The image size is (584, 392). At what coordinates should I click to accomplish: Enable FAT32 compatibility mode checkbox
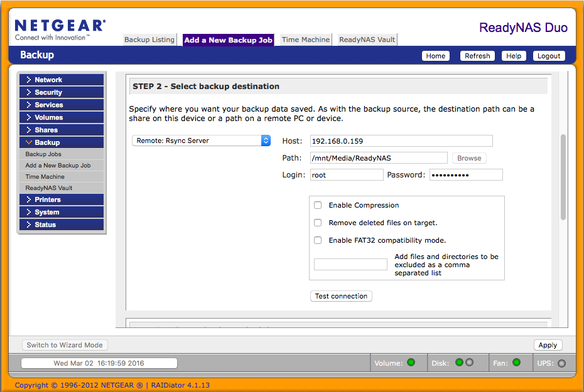[318, 240]
